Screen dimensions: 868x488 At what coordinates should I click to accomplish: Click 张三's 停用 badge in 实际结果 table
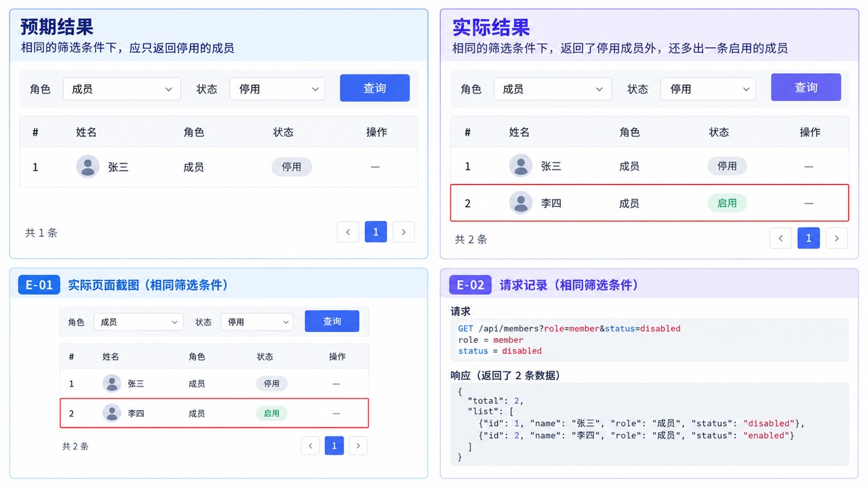(727, 166)
